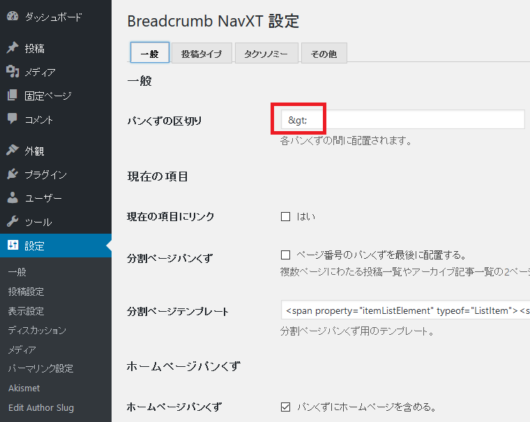Click the media icon beside メディア

tap(13, 71)
